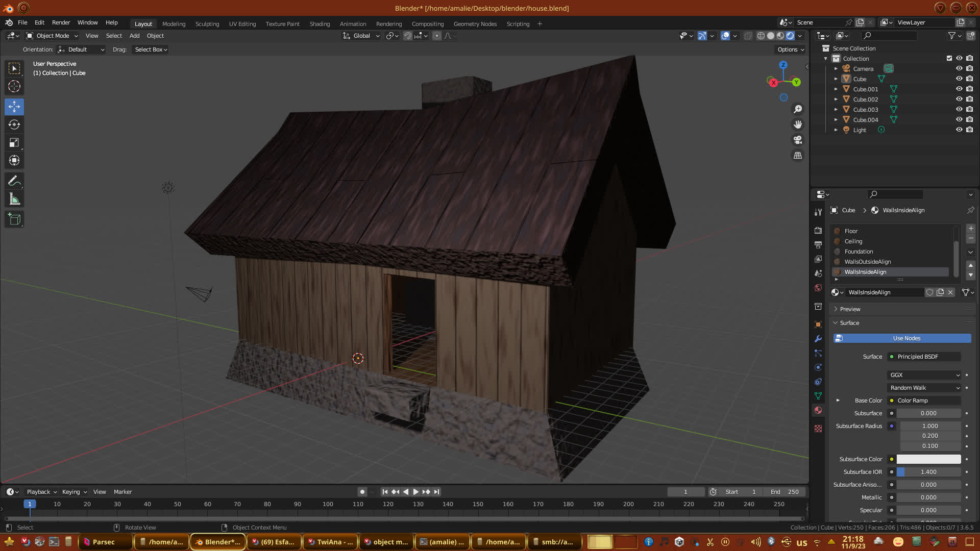Choose the Measure tool
This screenshot has width=980, height=551.
14,199
